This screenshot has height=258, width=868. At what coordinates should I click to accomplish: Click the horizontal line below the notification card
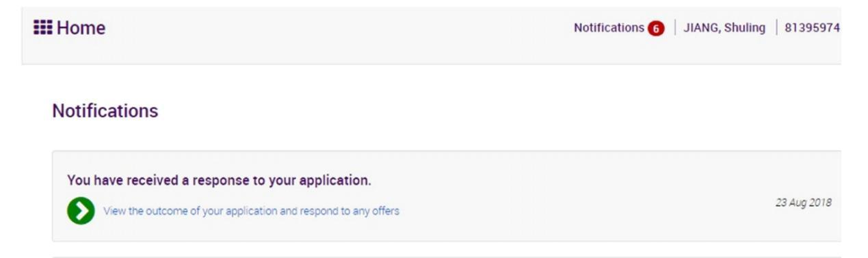pos(446,257)
